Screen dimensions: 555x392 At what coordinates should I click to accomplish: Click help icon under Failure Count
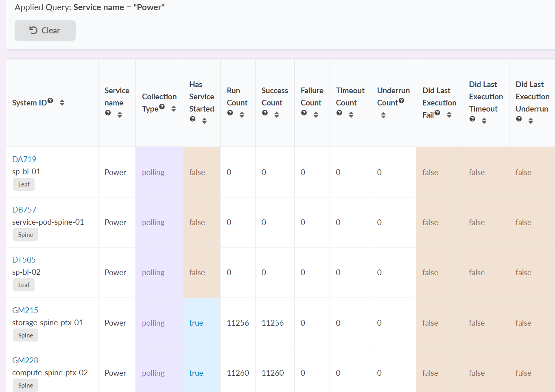pyautogui.click(x=304, y=113)
